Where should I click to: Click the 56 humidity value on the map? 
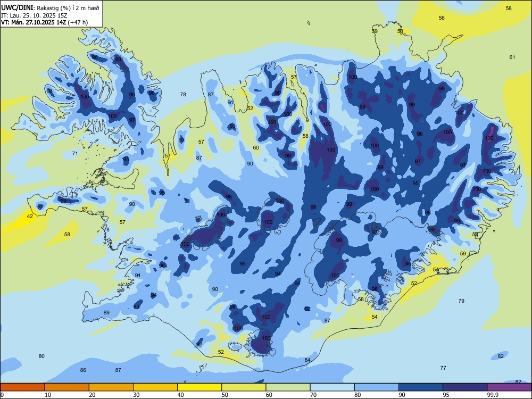tap(442, 18)
